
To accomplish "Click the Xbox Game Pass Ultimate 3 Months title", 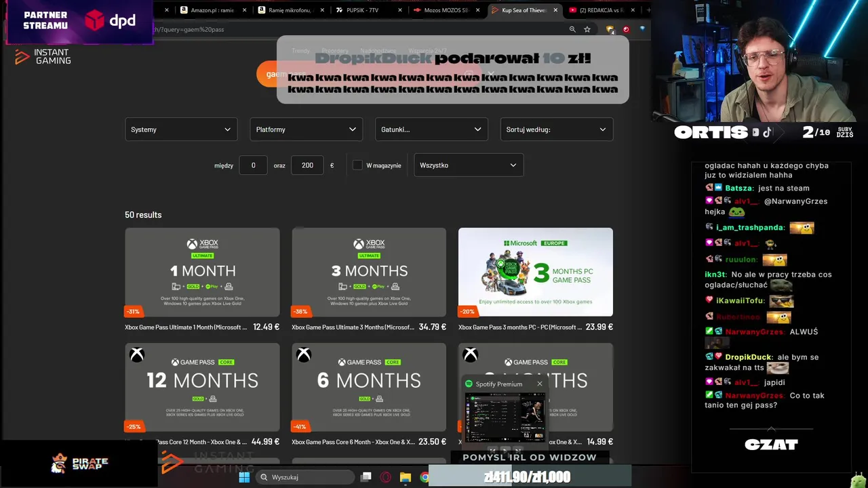I will [x=353, y=327].
